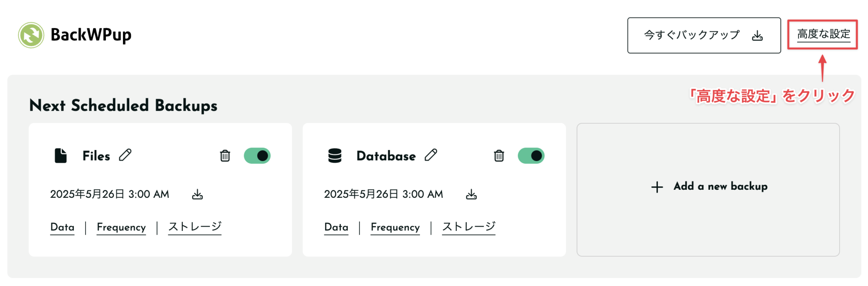The image size is (868, 286).
Task: Delete the Files backup using the trash icon
Action: point(225,156)
